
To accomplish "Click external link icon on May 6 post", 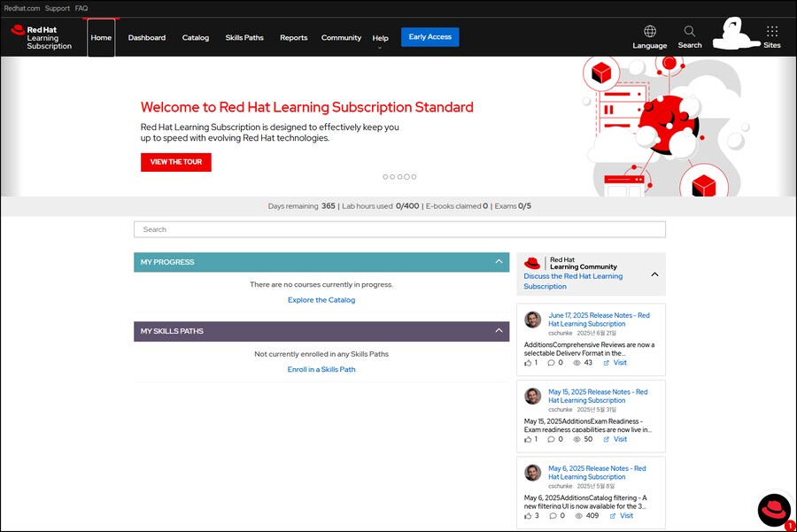I will [x=613, y=516].
